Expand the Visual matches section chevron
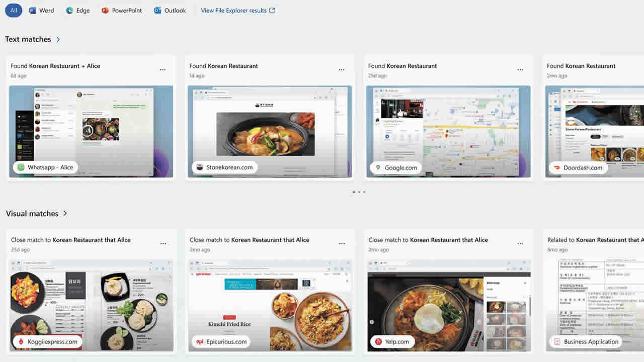The height and width of the screenshot is (362, 644). (65, 214)
